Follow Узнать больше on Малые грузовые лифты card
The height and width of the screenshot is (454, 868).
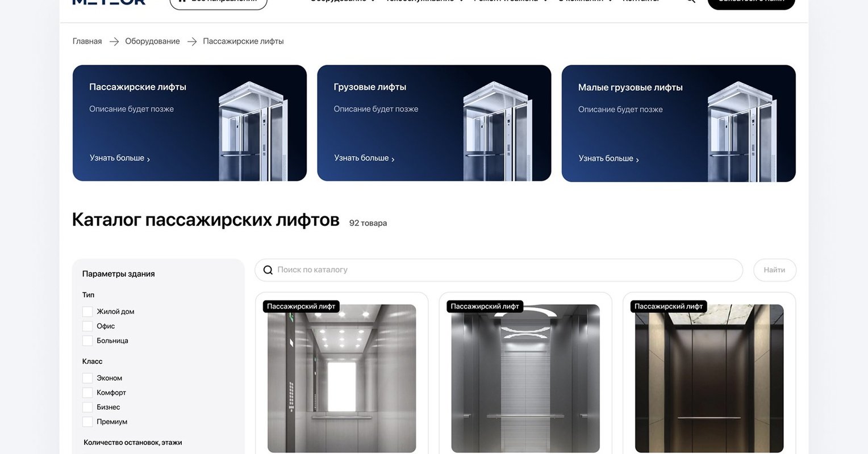(x=609, y=159)
